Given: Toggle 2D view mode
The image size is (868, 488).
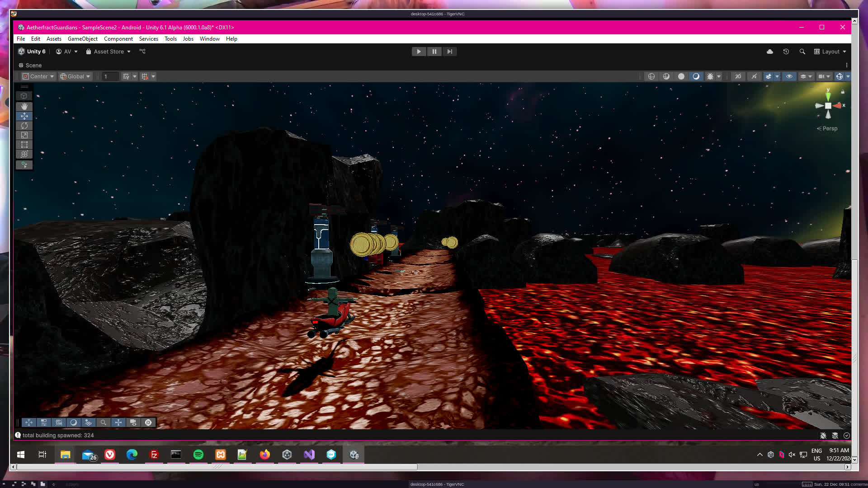Looking at the screenshot, I should click(738, 76).
